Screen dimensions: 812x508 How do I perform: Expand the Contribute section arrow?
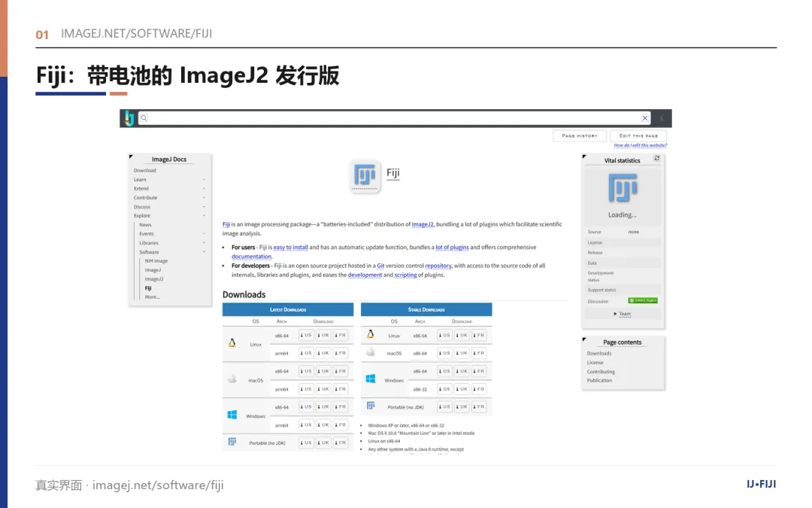pyautogui.click(x=204, y=197)
